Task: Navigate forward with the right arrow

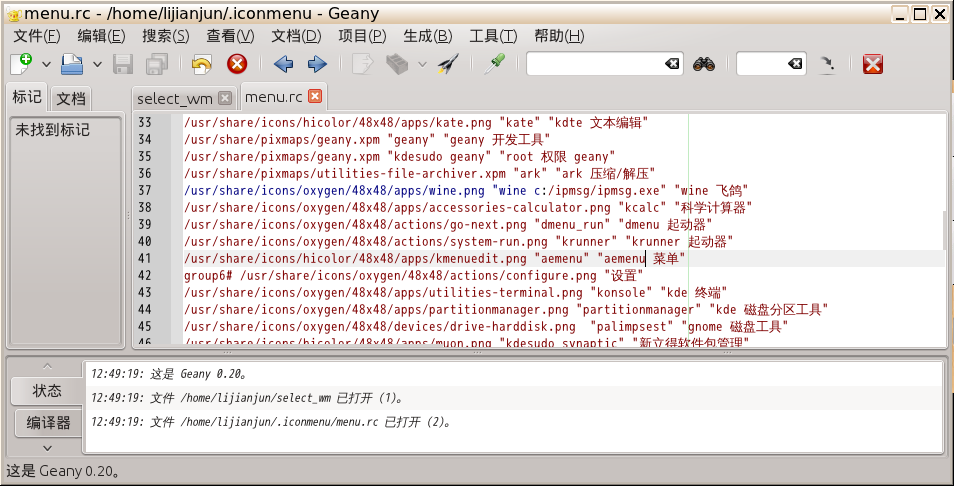Action: click(x=317, y=64)
